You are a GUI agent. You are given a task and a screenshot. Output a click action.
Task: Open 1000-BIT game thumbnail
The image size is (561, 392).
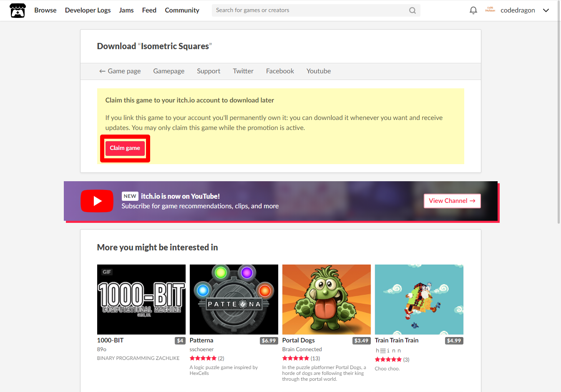coord(141,300)
